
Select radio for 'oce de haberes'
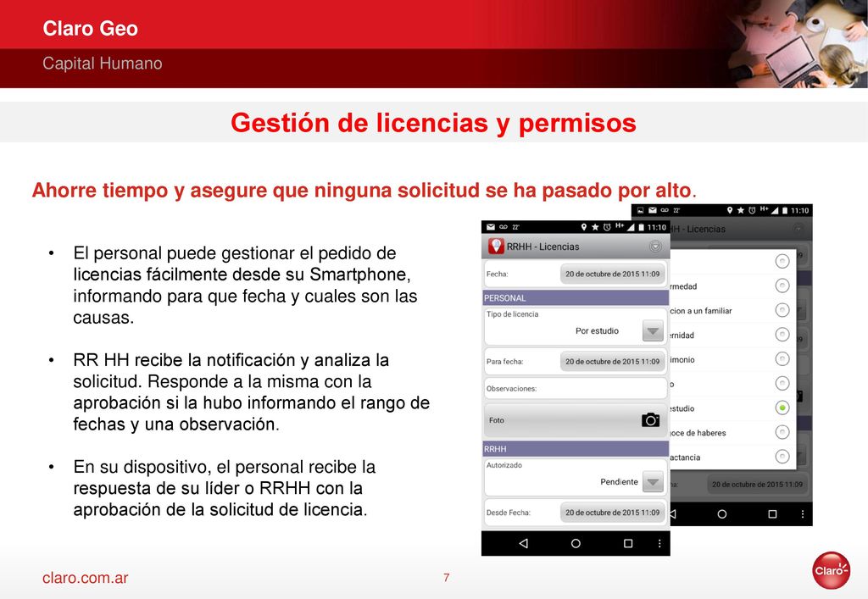click(782, 432)
